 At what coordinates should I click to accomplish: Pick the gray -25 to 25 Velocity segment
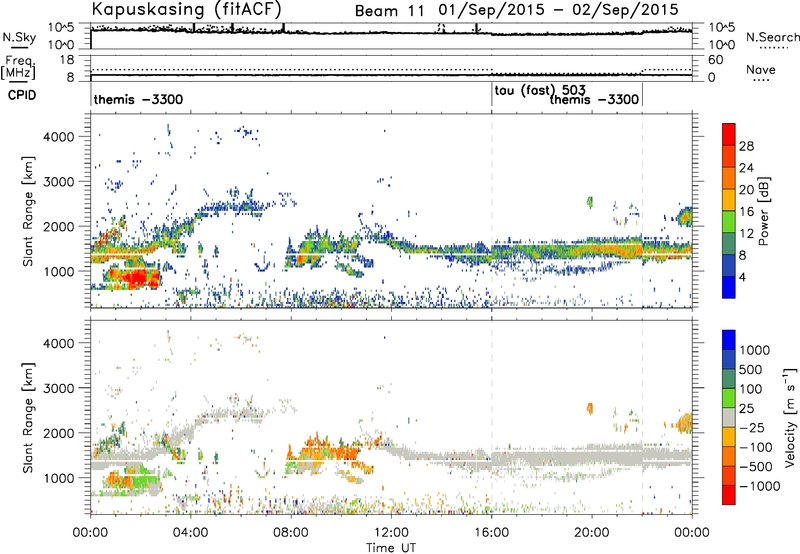click(729, 417)
